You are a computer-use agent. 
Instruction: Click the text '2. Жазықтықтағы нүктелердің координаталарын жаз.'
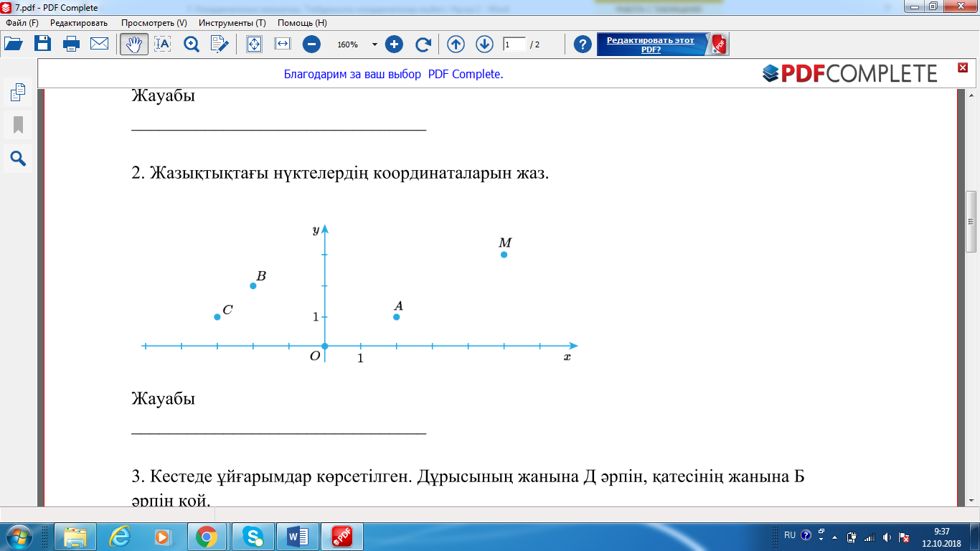[341, 174]
